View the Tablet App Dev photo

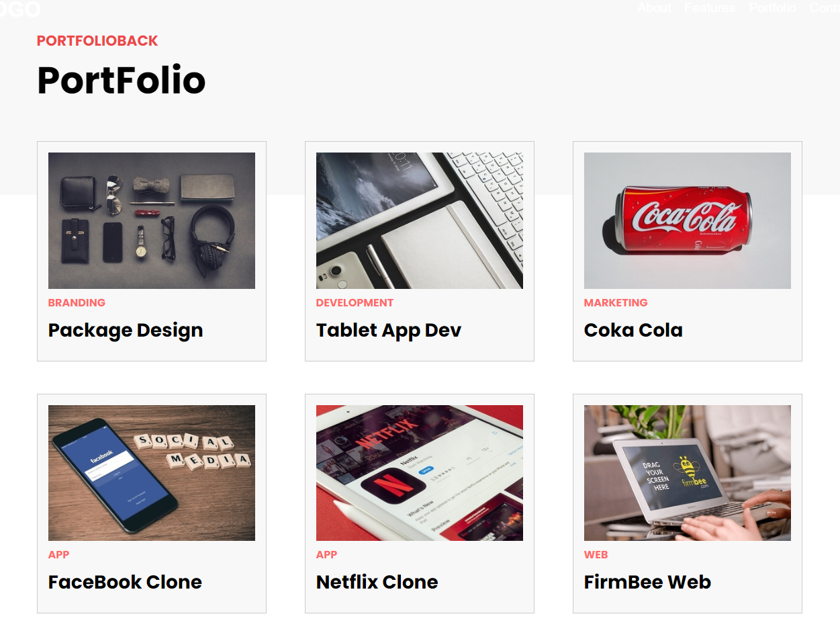[x=420, y=220]
